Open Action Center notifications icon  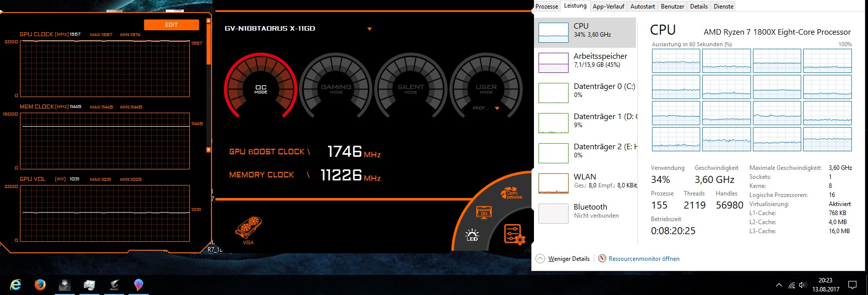click(852, 285)
